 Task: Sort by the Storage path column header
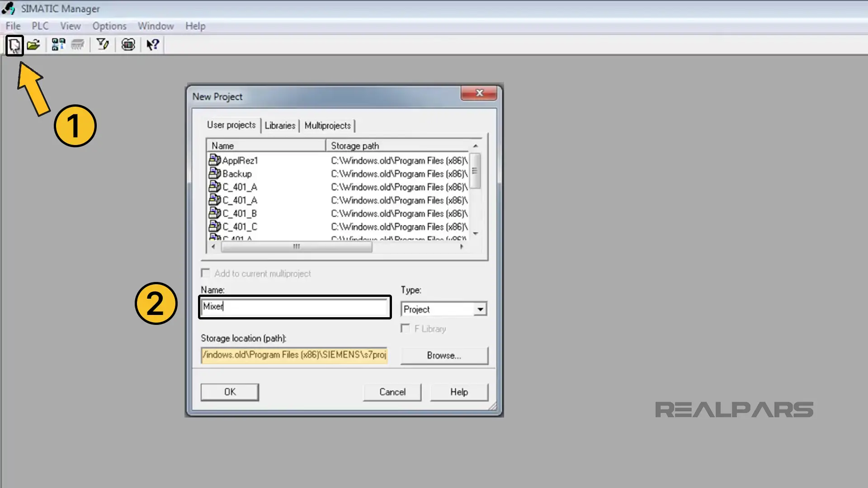(398, 145)
